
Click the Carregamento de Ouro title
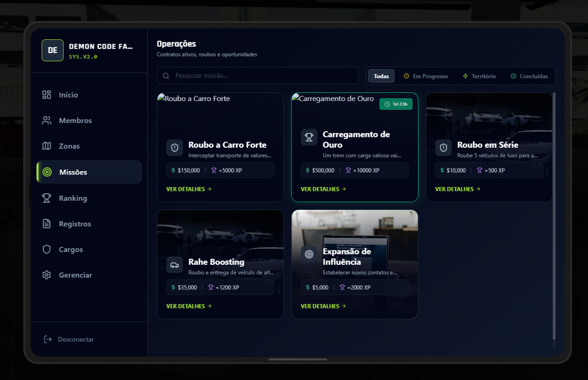point(356,139)
